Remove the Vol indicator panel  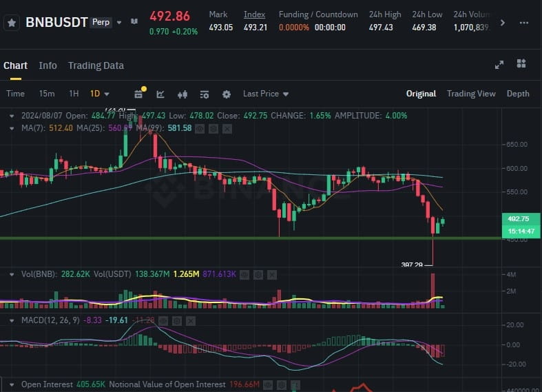[x=272, y=275]
